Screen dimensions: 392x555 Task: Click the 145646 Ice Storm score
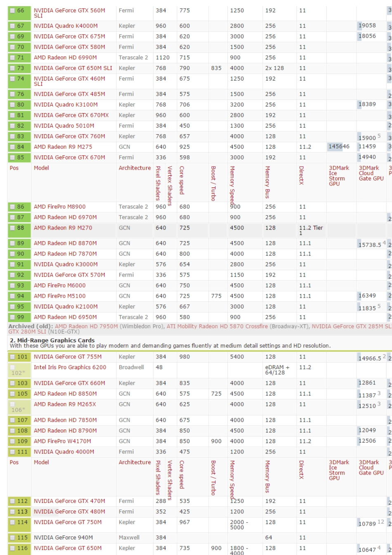point(339,147)
